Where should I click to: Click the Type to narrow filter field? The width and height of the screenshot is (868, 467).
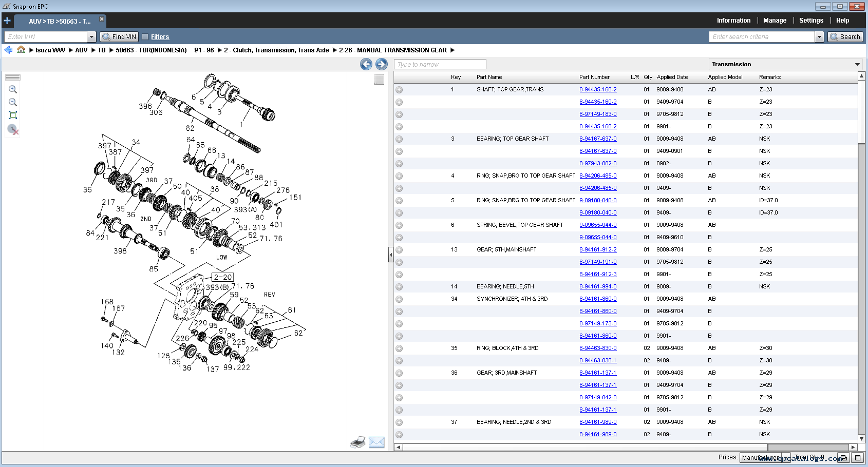[x=440, y=64]
